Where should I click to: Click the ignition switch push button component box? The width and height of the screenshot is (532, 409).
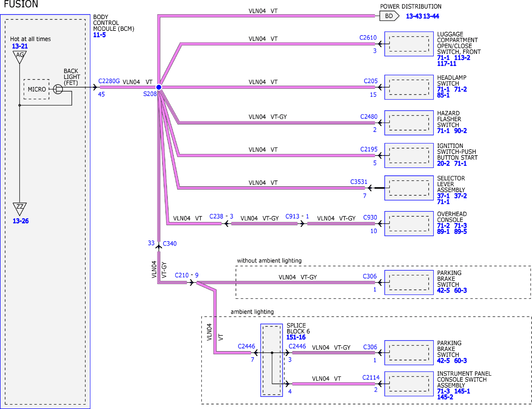(409, 155)
